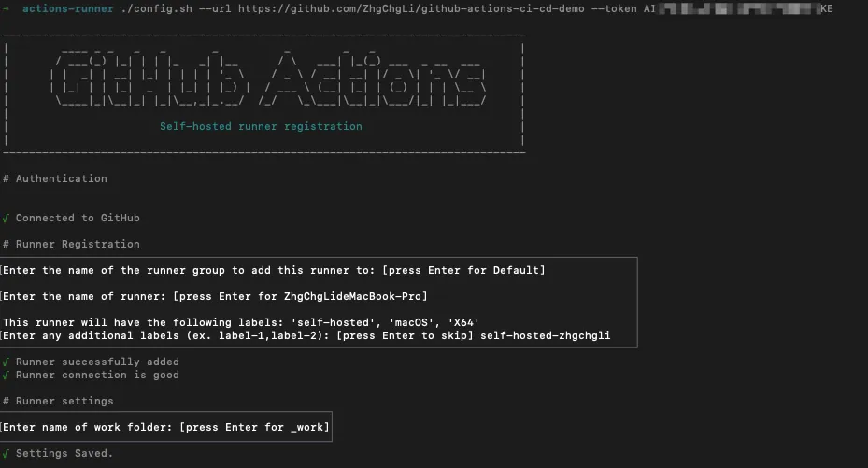868x468 pixels.
Task: Click the green prompt arrow at top
Action: pos(6,8)
